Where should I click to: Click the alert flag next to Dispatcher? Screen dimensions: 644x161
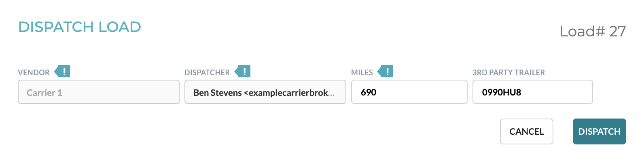click(x=243, y=72)
